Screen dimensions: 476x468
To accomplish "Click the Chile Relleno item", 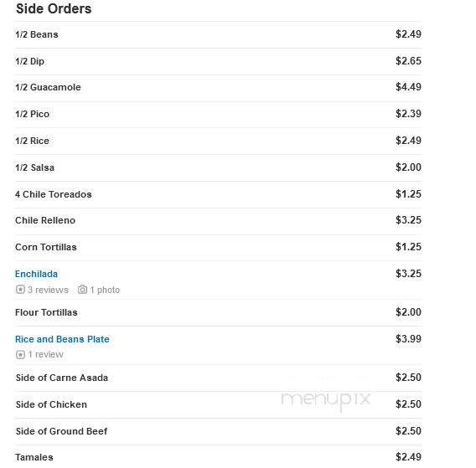I will (x=45, y=220).
